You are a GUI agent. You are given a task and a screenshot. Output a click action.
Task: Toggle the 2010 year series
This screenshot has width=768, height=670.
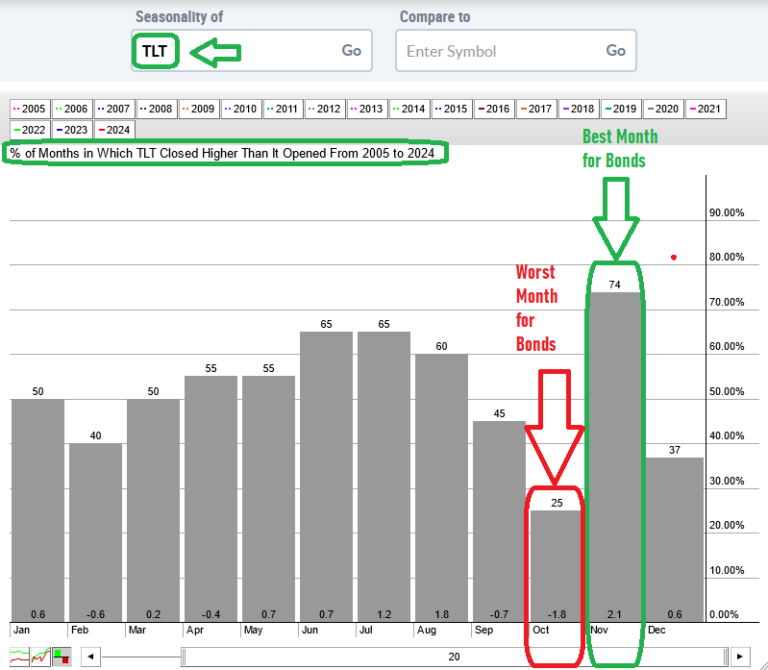tap(241, 109)
